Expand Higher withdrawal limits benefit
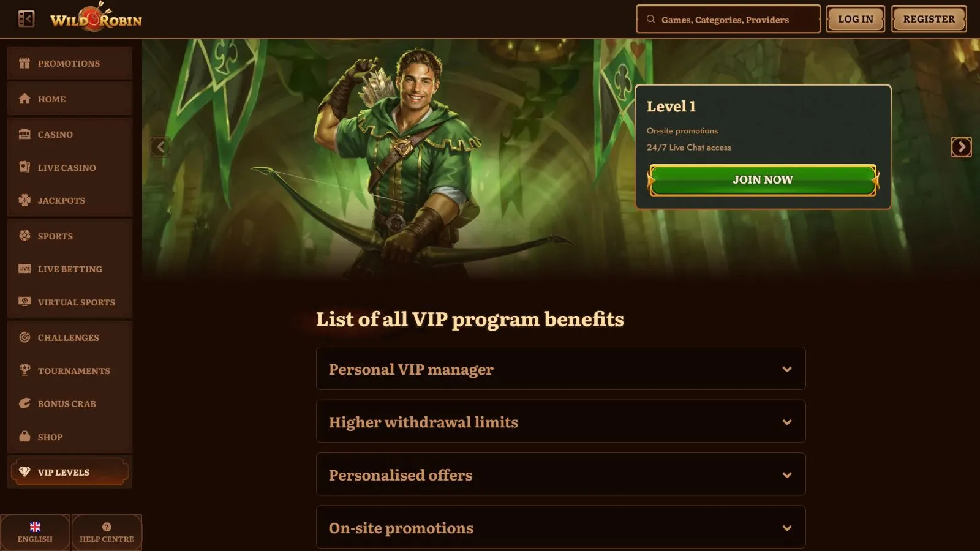 (x=560, y=421)
